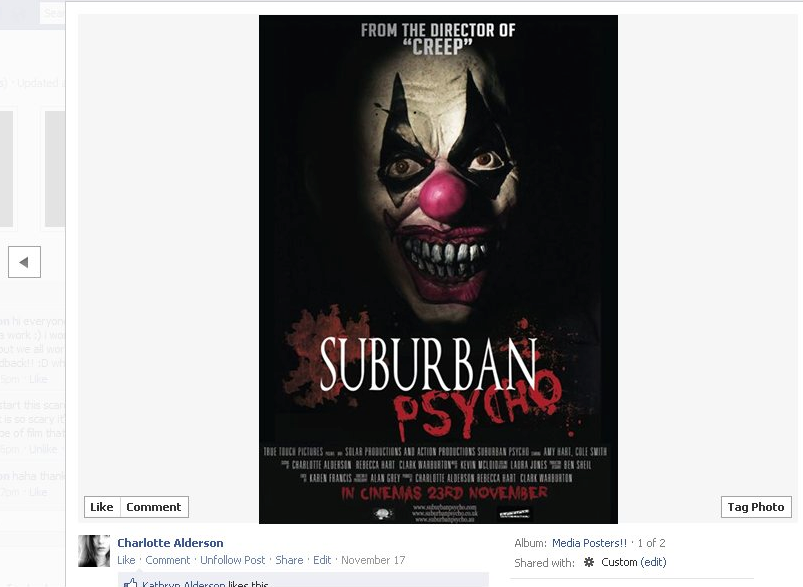Open the November 17 timestamp link
The width and height of the screenshot is (803, 587).
(373, 560)
